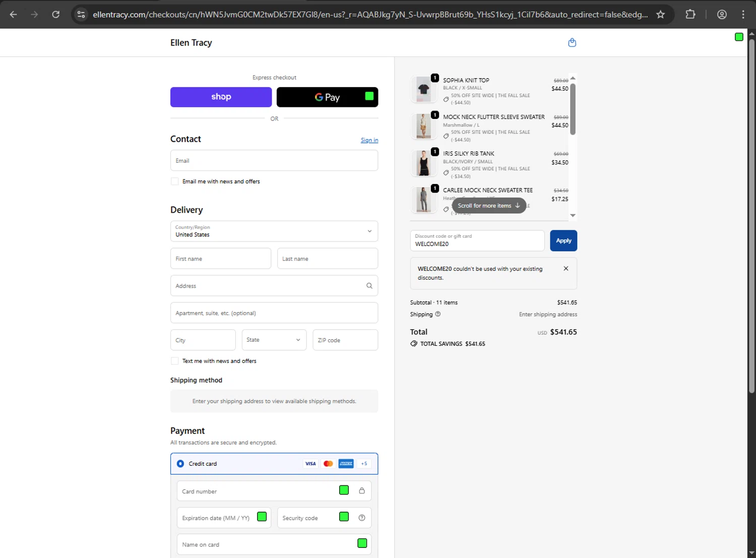The height and width of the screenshot is (558, 756).
Task: Click the Sign in link
Action: [x=369, y=140]
